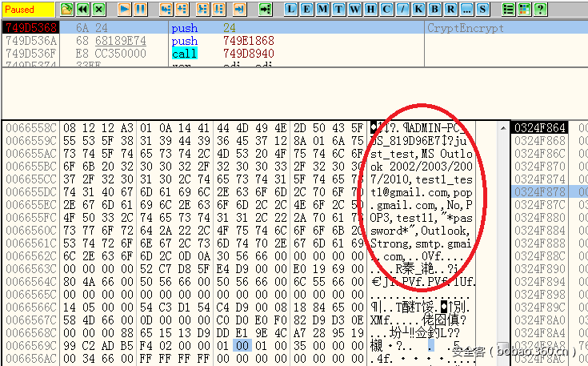Screen dimensions: 588x366
Task: Select dump row address 006655DC
Action: (30, 192)
